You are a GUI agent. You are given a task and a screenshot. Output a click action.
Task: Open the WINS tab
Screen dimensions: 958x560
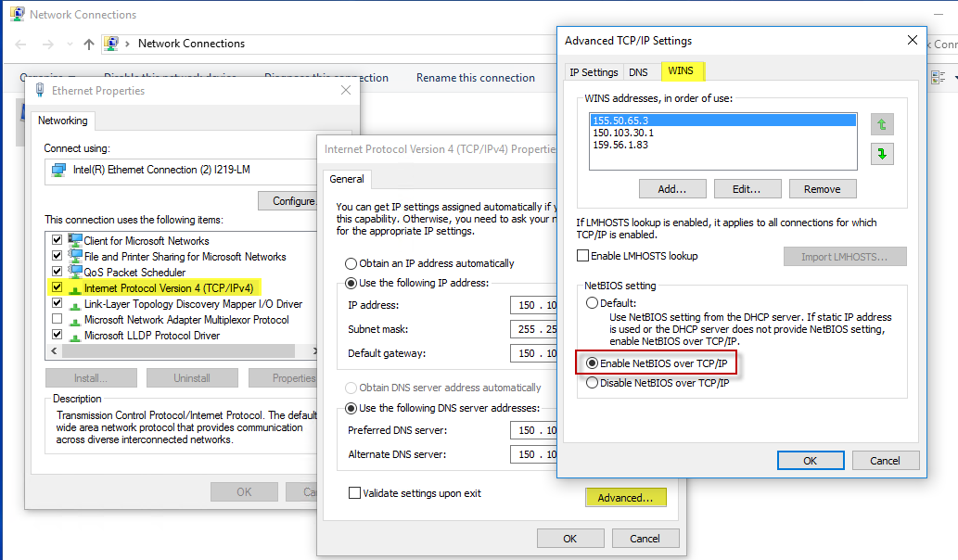coord(681,70)
